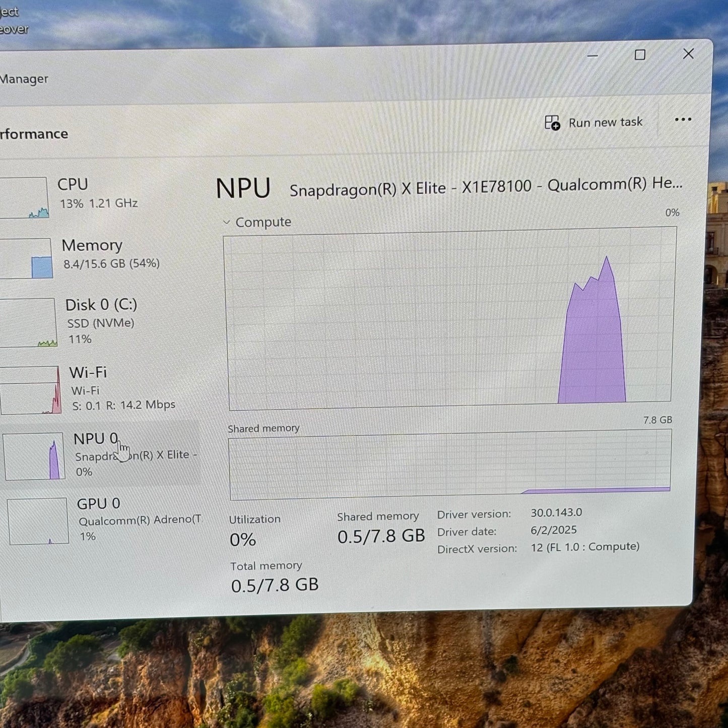This screenshot has width=728, height=728.
Task: Click the Performance page heading
Action: [x=33, y=134]
